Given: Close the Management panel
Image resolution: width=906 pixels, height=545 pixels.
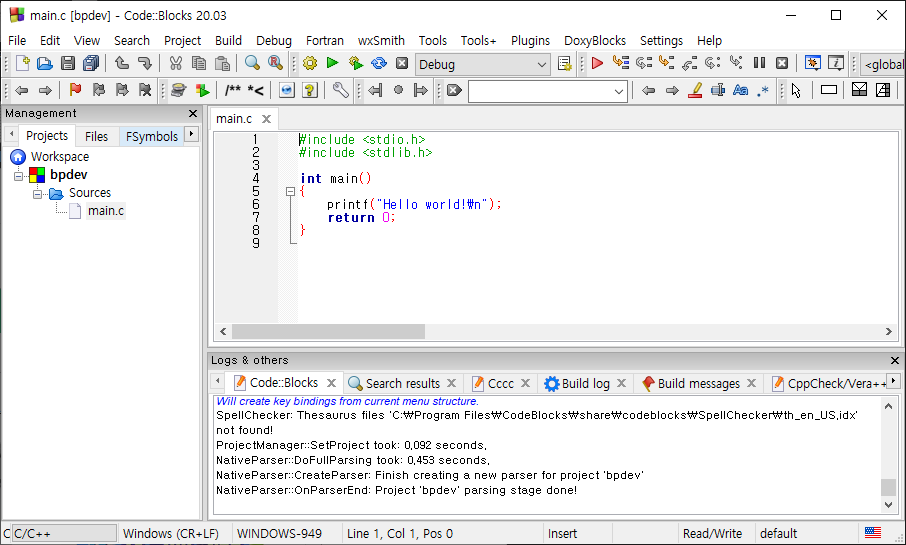Looking at the screenshot, I should click(193, 113).
